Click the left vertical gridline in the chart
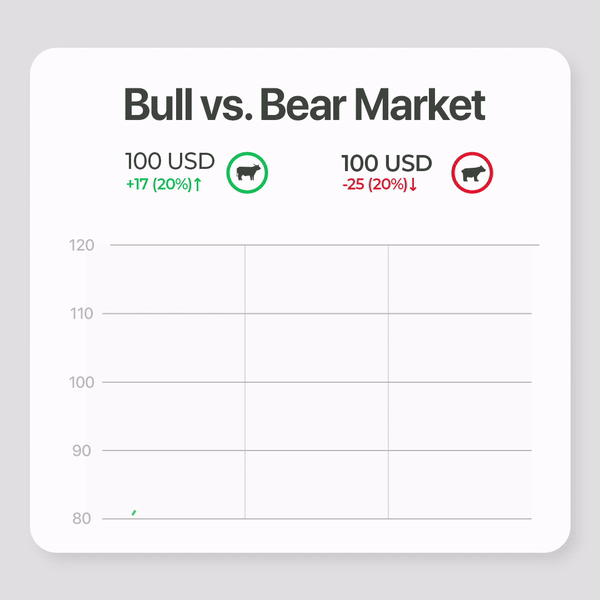This screenshot has height=600, width=600. click(x=245, y=382)
